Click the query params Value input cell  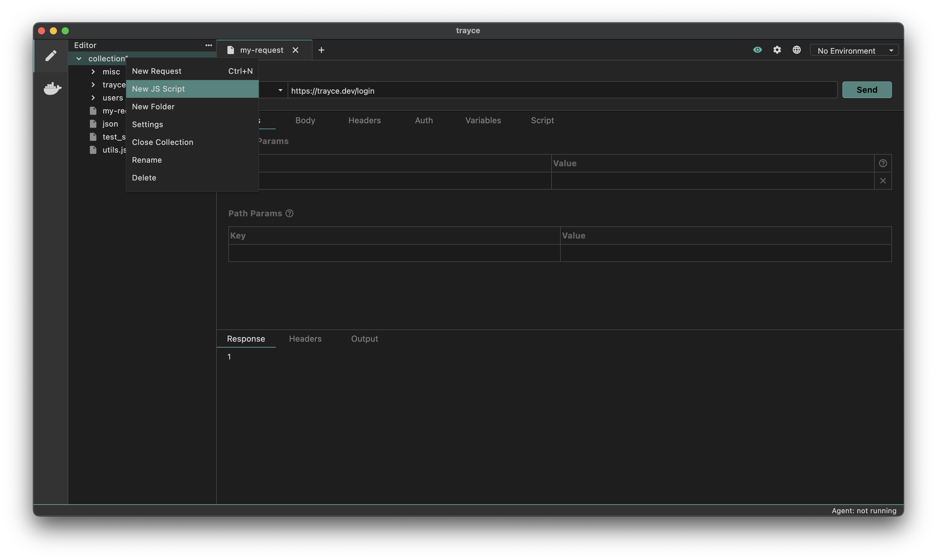coord(712,181)
